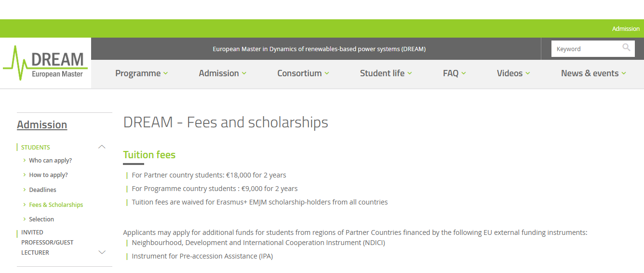This screenshot has height=273, width=644.
Task: Click the Admission sidebar heading
Action: click(42, 124)
